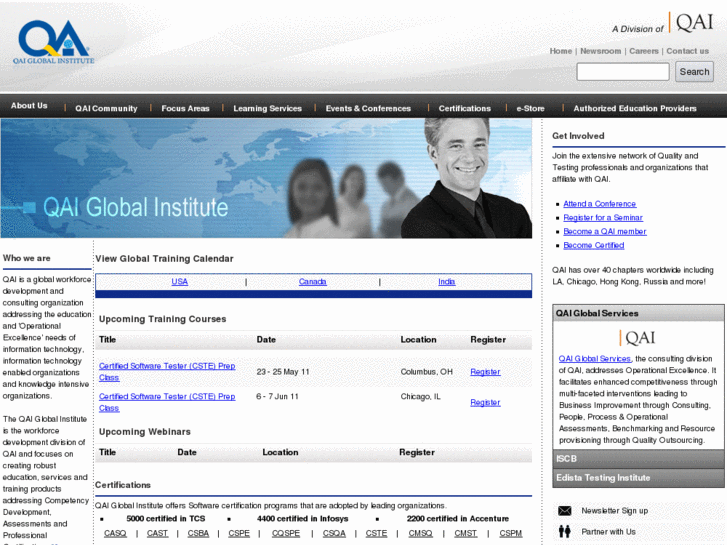The width and height of the screenshot is (727, 545).
Task: Open the CMSQ certification link
Action: tap(420, 533)
